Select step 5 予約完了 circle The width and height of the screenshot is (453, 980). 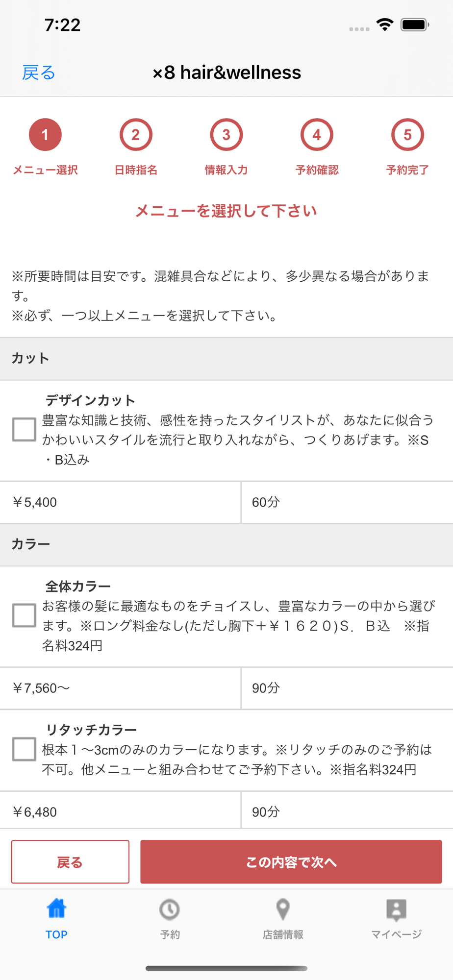tap(407, 135)
